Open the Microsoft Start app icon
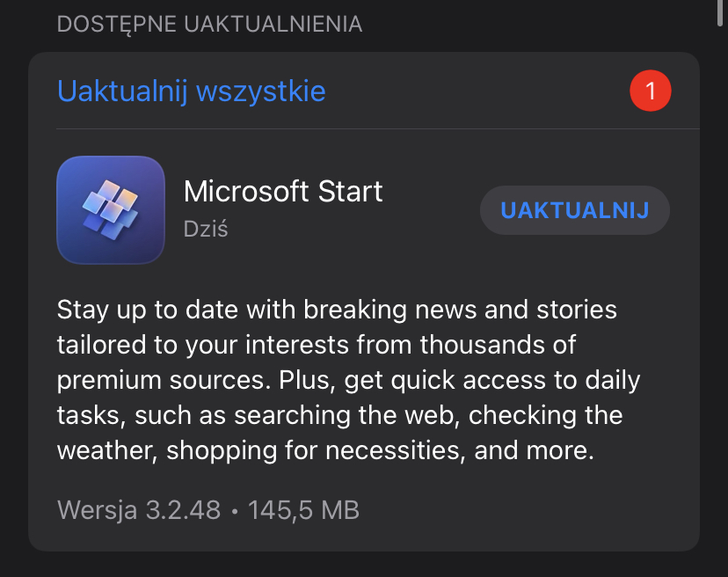Image resolution: width=728 pixels, height=577 pixels. [x=111, y=210]
